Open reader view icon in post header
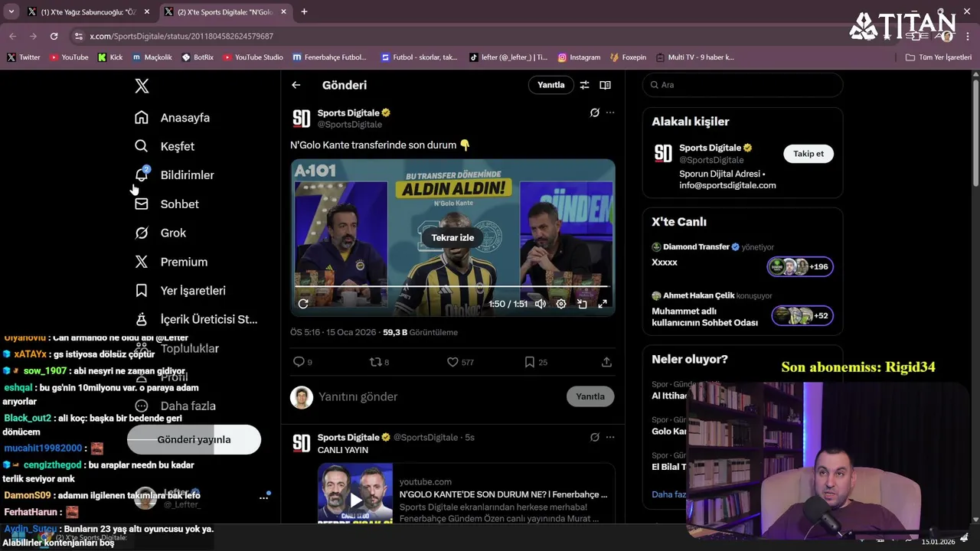Viewport: 980px width, 551px height. coord(605,85)
